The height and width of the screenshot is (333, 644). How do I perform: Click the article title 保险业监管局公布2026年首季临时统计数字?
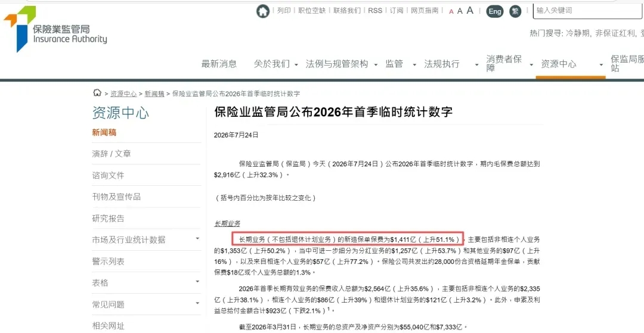(x=333, y=111)
